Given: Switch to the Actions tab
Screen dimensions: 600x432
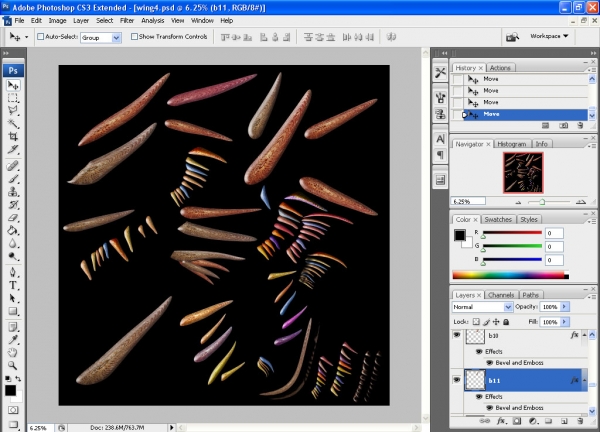Looking at the screenshot, I should point(500,68).
